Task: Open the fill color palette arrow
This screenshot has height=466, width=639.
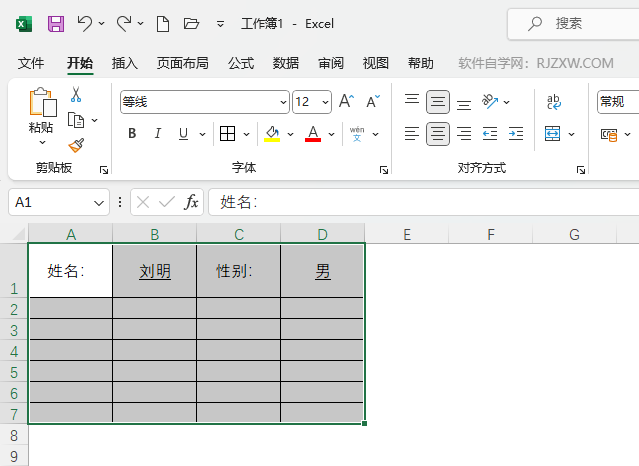Action: [x=291, y=134]
